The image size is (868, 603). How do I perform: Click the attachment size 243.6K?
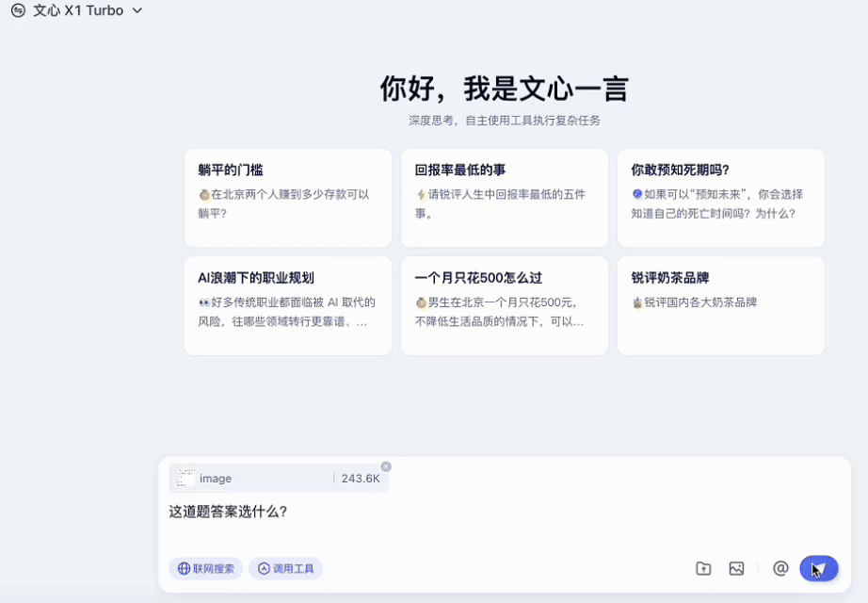[x=361, y=479]
